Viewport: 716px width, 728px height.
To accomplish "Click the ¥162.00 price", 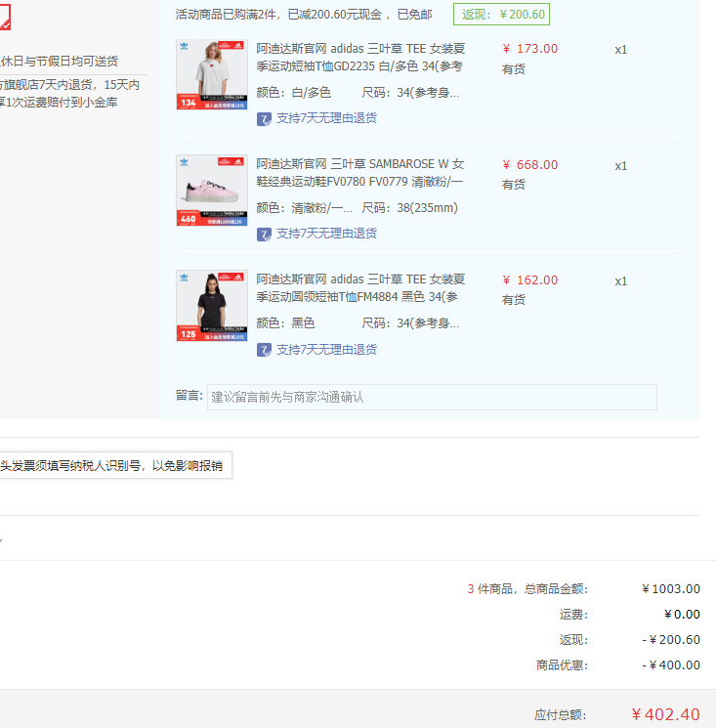I will pyautogui.click(x=530, y=280).
